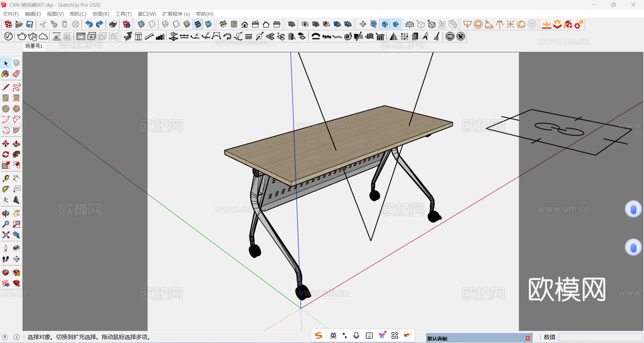Select the Tape Measure tool
The height and width of the screenshot is (343, 644).
click(6, 178)
